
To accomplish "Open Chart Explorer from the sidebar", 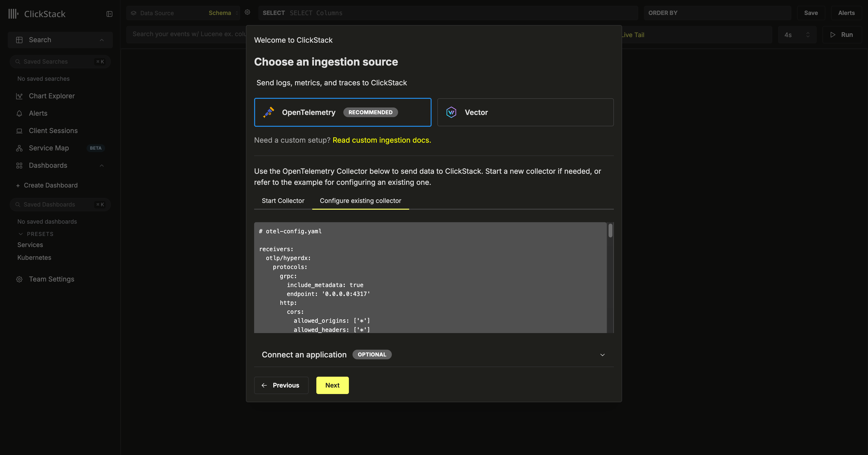I will 52,96.
